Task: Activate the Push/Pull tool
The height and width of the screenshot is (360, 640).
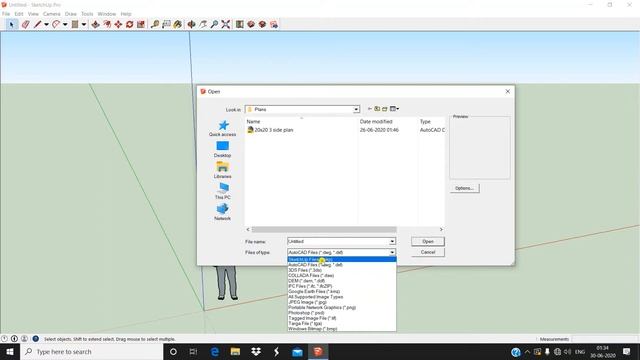Action: click(x=96, y=24)
